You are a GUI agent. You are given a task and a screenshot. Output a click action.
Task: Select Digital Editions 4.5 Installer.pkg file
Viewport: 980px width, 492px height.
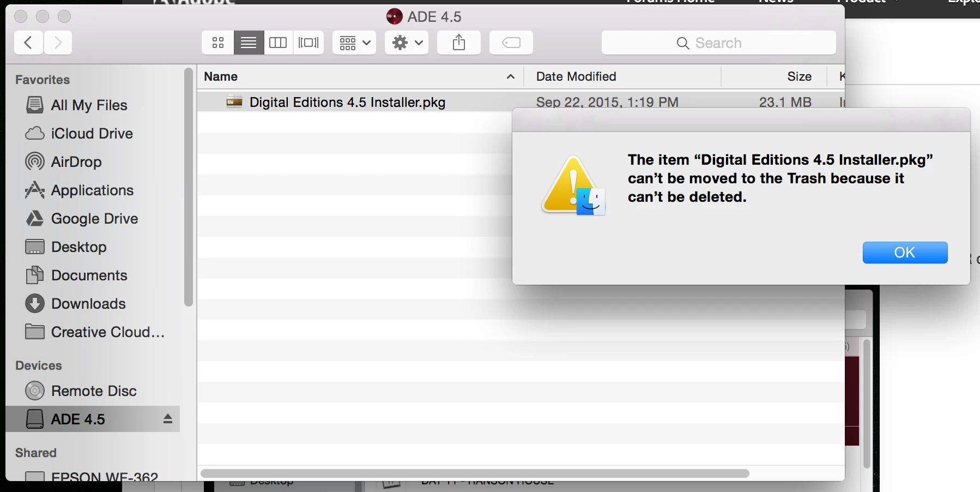(347, 102)
